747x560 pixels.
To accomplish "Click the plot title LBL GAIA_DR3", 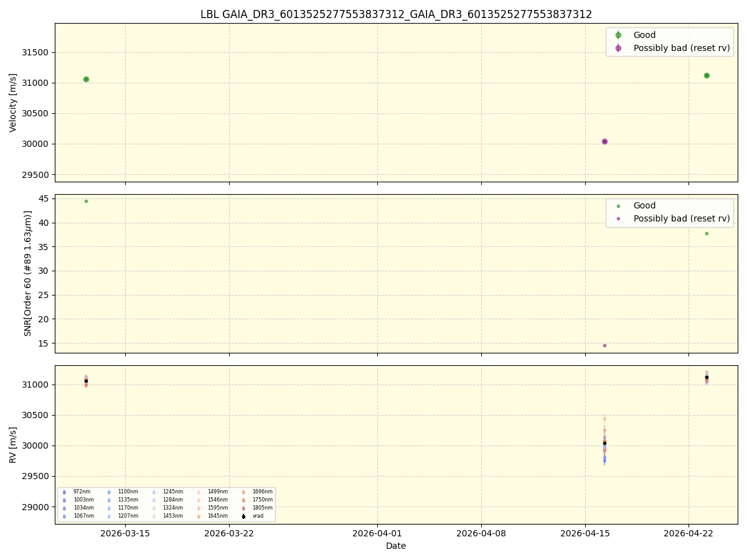I will coord(396,14).
